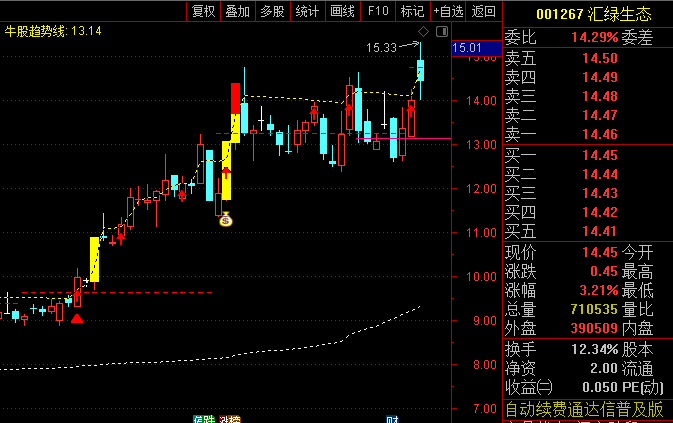Activate the 画线 drawing tool
Screen dimensions: 673x423
point(343,11)
